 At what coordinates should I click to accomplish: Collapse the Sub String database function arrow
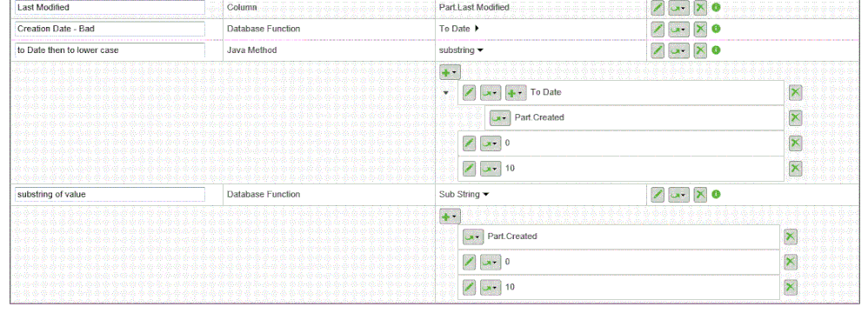pos(485,194)
